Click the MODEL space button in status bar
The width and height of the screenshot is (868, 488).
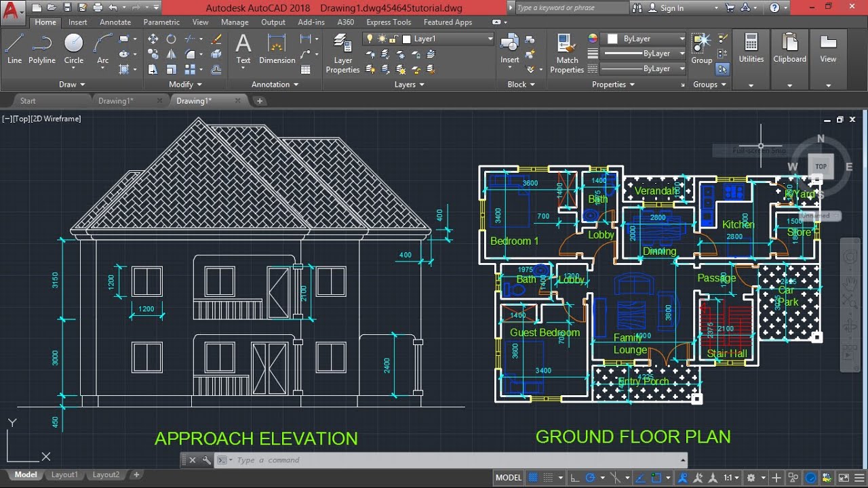509,478
